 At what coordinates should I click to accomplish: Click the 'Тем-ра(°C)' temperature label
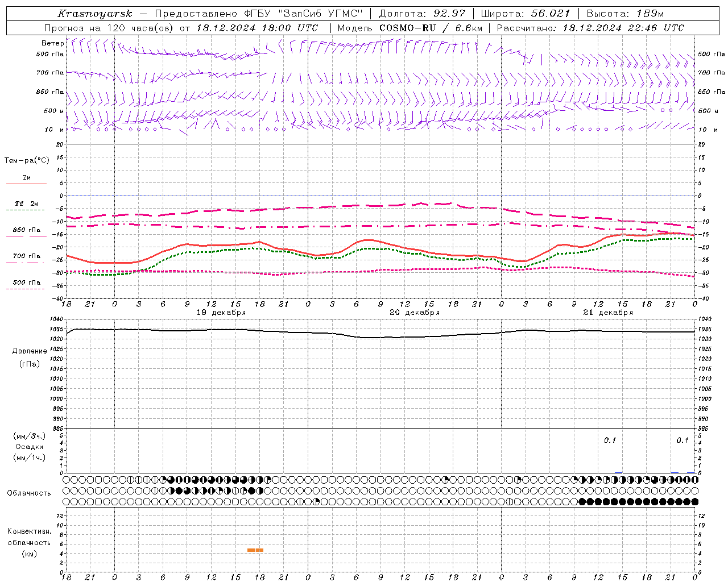27,161
